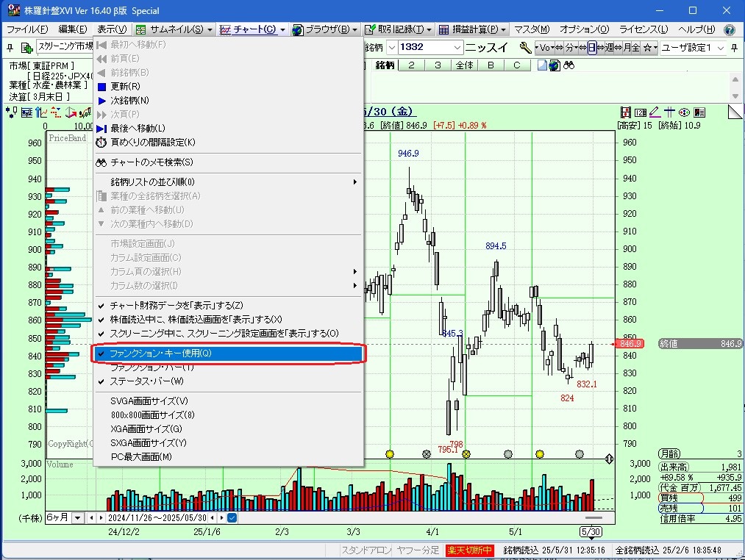Open the 取引記録(T) dropdown menu
This screenshot has width=745, height=560.
pos(398,29)
